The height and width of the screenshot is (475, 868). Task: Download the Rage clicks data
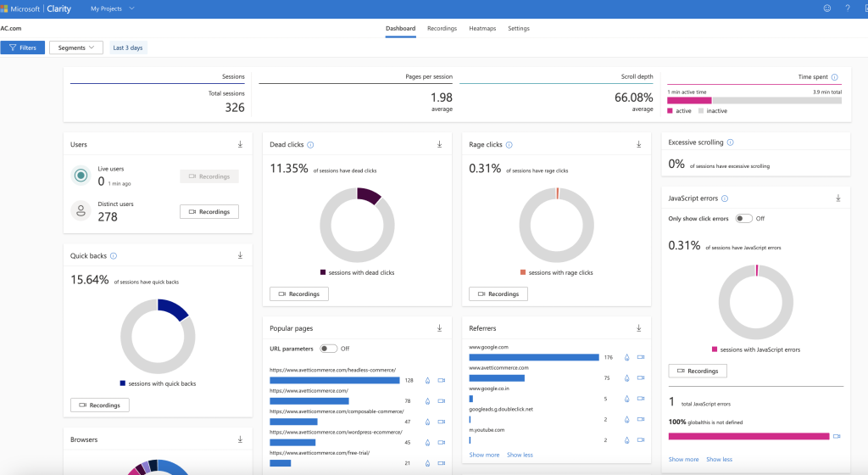point(639,144)
